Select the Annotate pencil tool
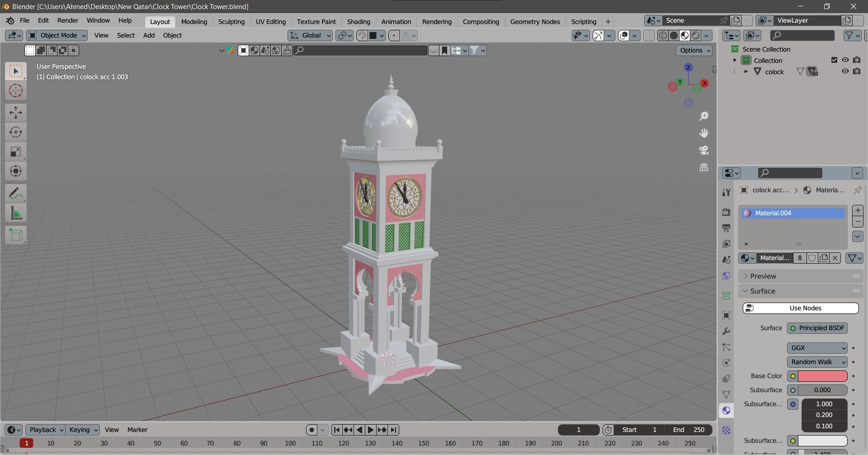This screenshot has height=455, width=868. point(16,194)
